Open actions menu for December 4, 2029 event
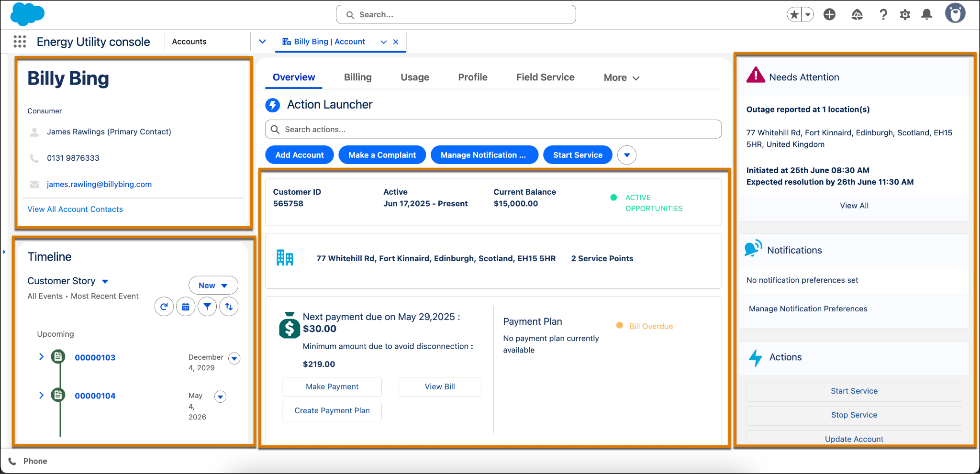This screenshot has height=474, width=980. tap(234, 358)
